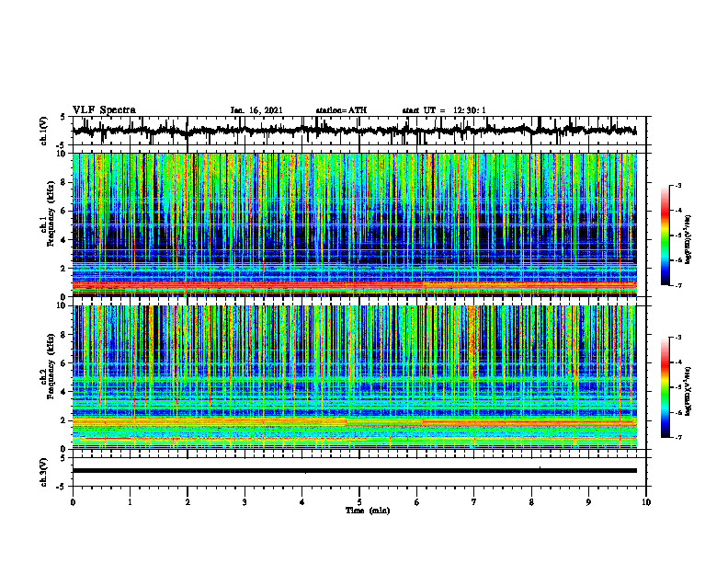728x563 pixels.
Task: Click the "-7" label on upper colorbar
Action: (677, 285)
